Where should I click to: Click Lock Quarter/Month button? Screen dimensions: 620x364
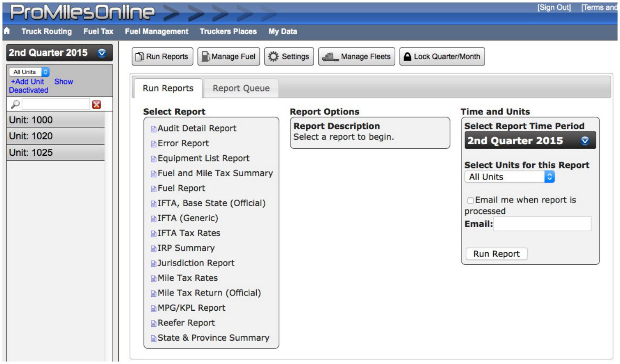[442, 57]
